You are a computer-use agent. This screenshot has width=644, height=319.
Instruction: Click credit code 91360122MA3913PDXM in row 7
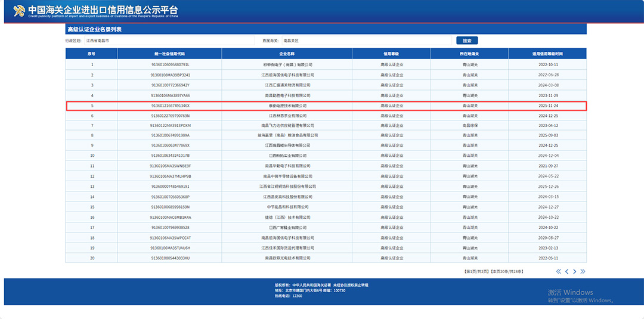click(x=170, y=126)
